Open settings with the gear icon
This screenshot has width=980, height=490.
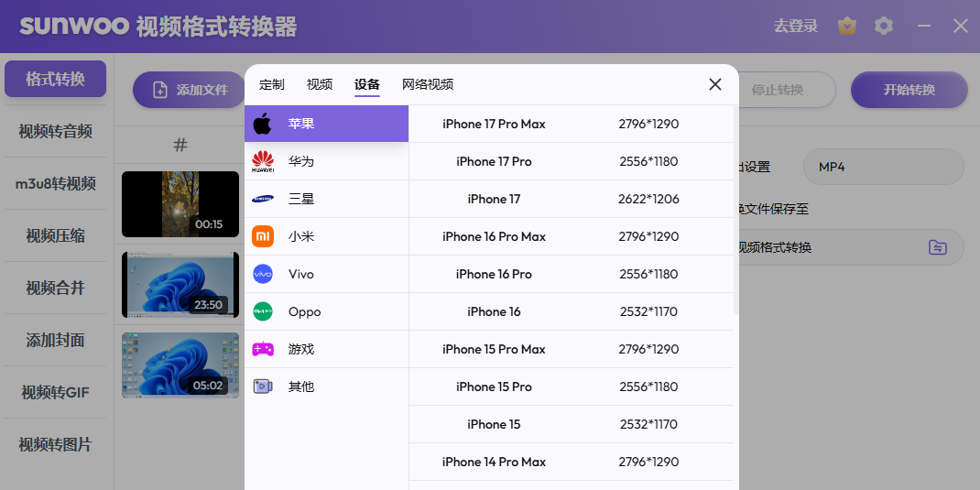coord(884,26)
